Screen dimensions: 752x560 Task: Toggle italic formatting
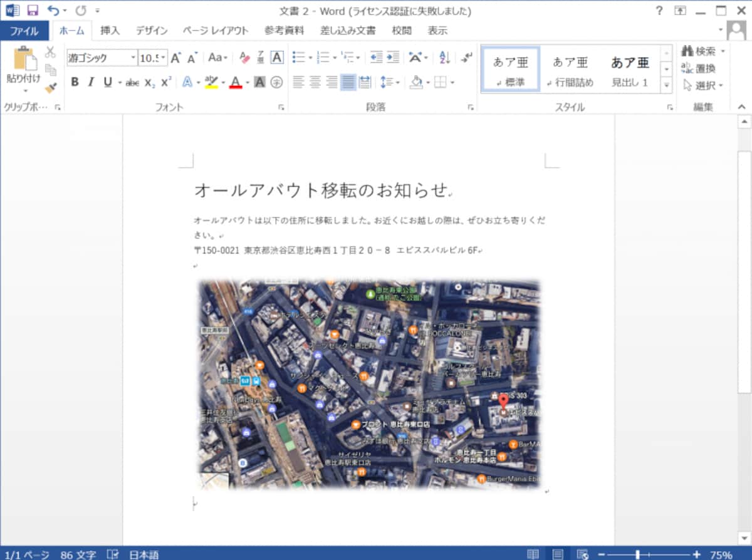pos(91,82)
